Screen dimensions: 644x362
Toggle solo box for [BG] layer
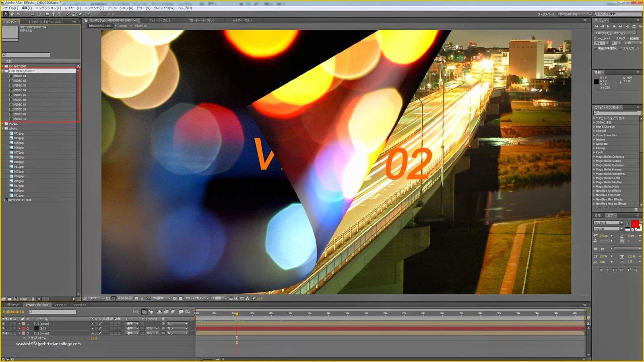point(11,328)
